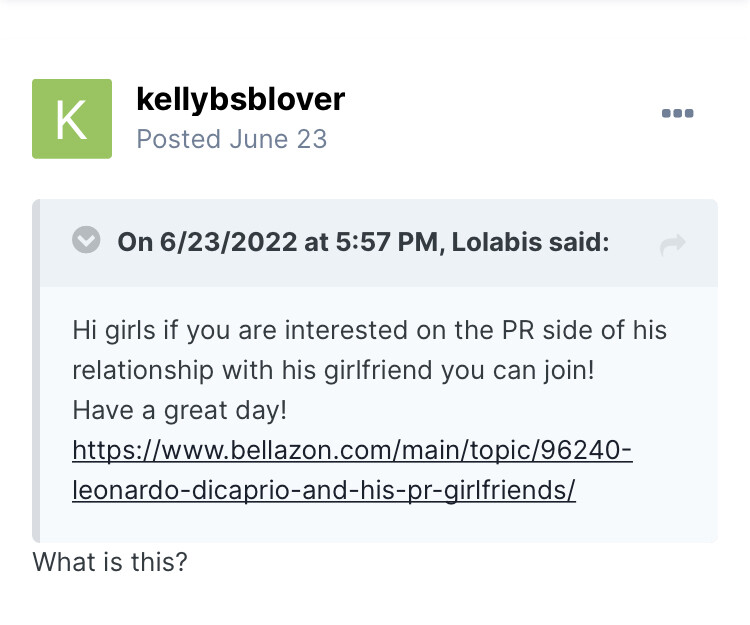The image size is (750, 625).
Task: Click the 'What is this?' reply text
Action: point(110,562)
